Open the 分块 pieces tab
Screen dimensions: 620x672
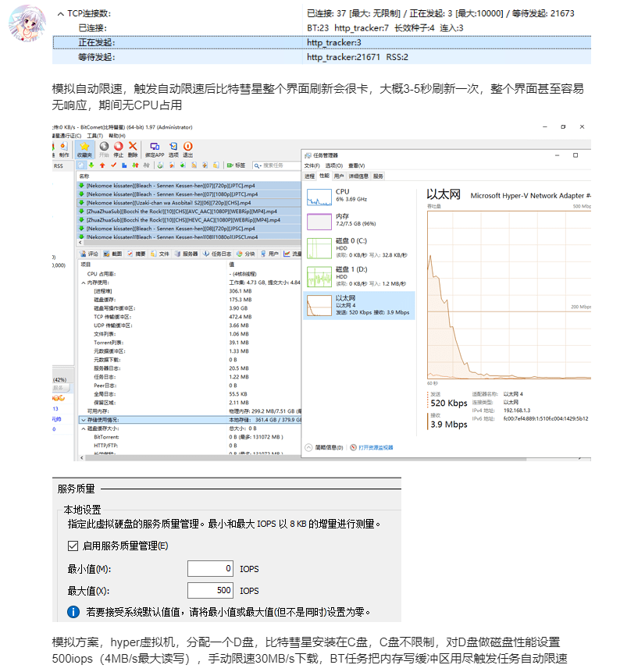246,254
